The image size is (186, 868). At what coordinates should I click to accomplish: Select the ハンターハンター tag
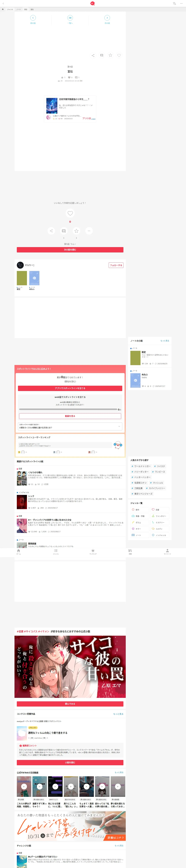tap(141, 477)
